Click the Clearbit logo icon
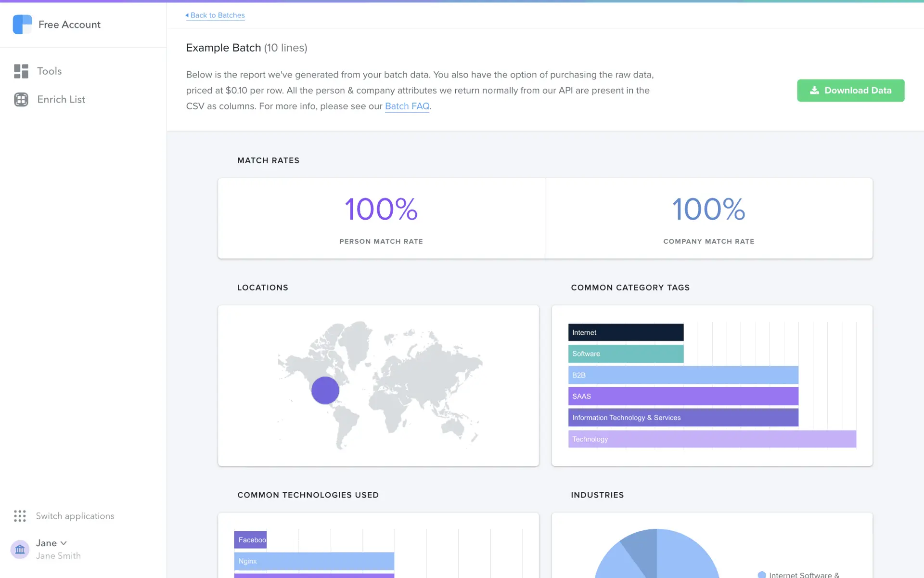Viewport: 924px width, 578px height. tap(22, 25)
